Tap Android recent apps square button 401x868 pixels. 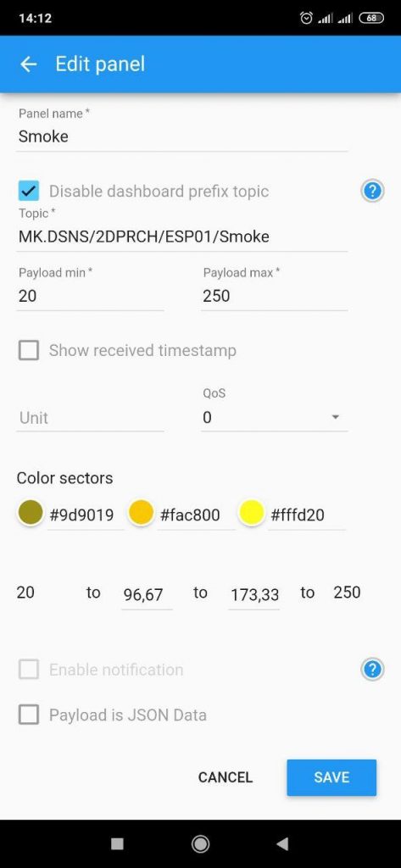[118, 843]
